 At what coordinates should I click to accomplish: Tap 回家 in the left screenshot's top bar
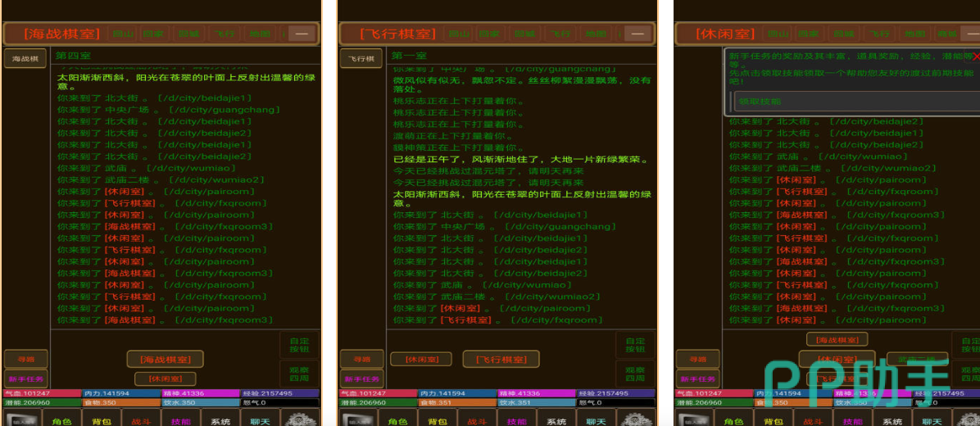click(154, 34)
